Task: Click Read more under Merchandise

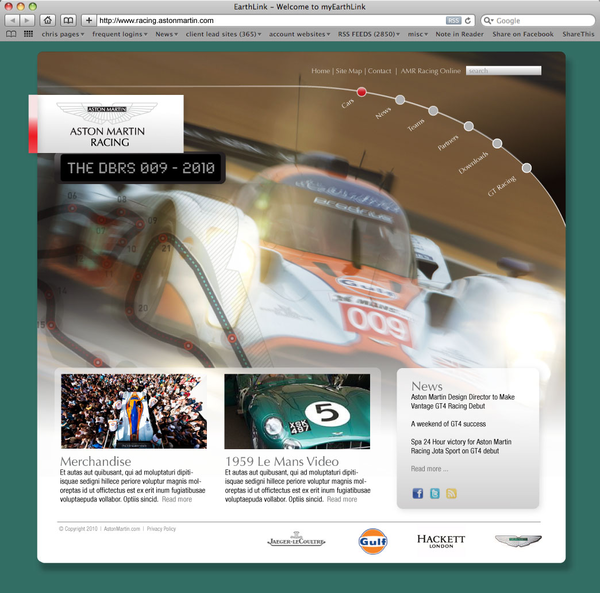Action: click(177, 499)
